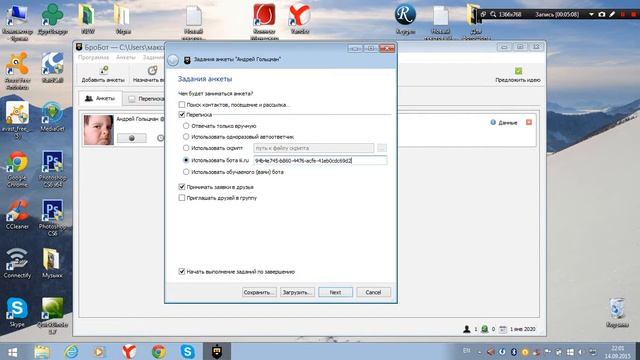Toggle the accept friend requests checkbox
The width and height of the screenshot is (640, 360).
click(182, 187)
